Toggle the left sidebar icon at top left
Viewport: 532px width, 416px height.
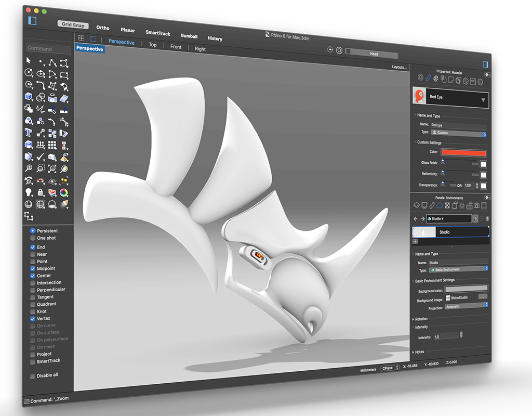[x=32, y=21]
